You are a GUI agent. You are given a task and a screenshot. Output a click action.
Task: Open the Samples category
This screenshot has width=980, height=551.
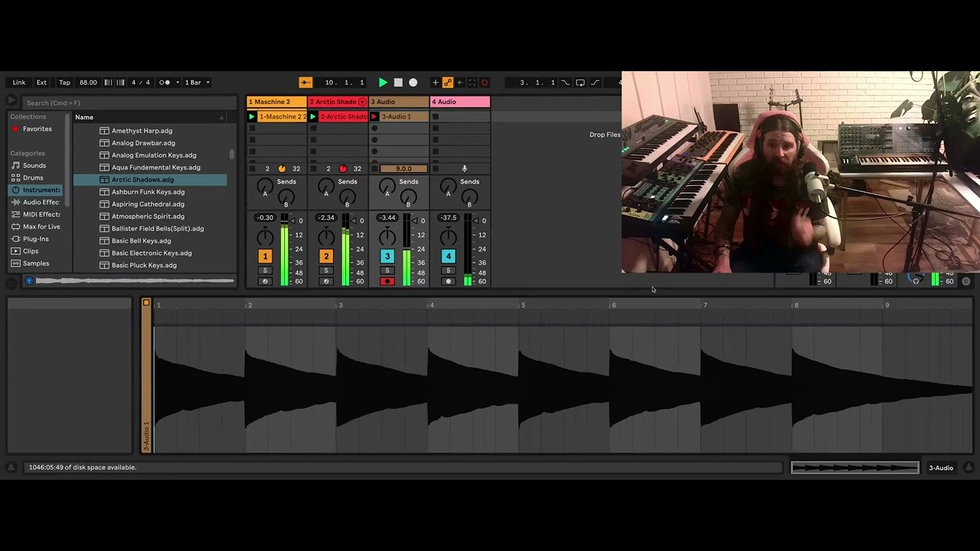[x=36, y=263]
